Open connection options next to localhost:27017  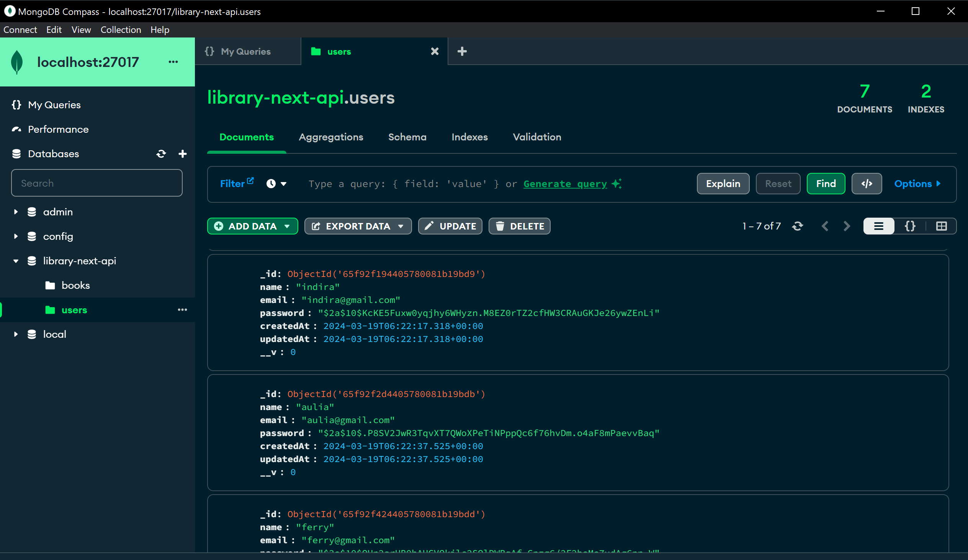[x=173, y=62]
